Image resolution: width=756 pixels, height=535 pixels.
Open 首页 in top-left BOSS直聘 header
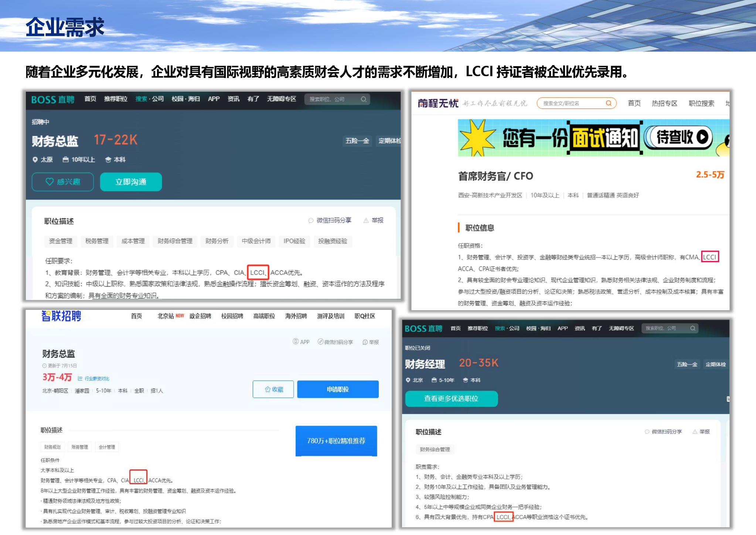click(x=90, y=99)
